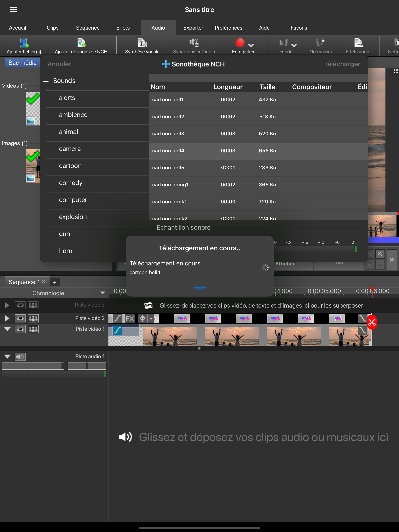
Task: Toggle visibility eye of Piste vidéo 1
Action: 20,329
